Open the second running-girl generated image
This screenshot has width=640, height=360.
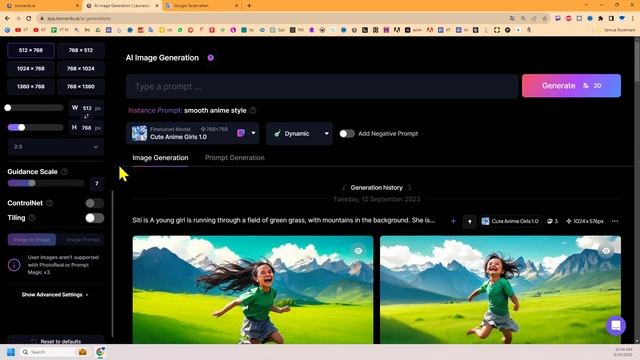[500, 290]
